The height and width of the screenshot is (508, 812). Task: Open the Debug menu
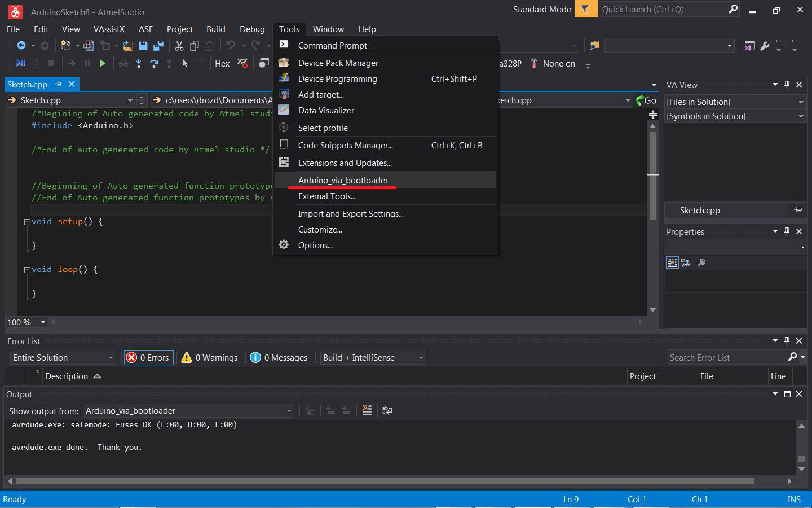pyautogui.click(x=252, y=29)
